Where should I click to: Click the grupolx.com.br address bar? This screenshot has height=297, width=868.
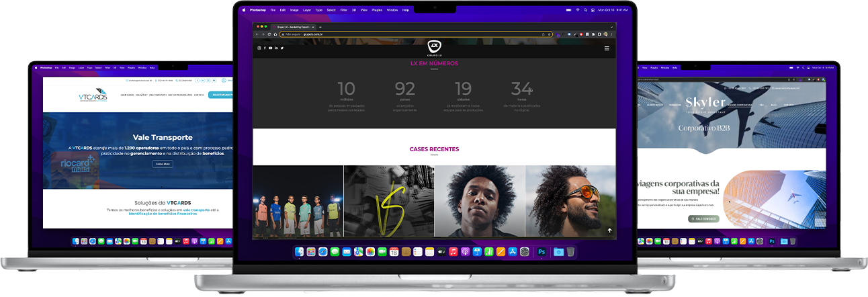(416, 34)
